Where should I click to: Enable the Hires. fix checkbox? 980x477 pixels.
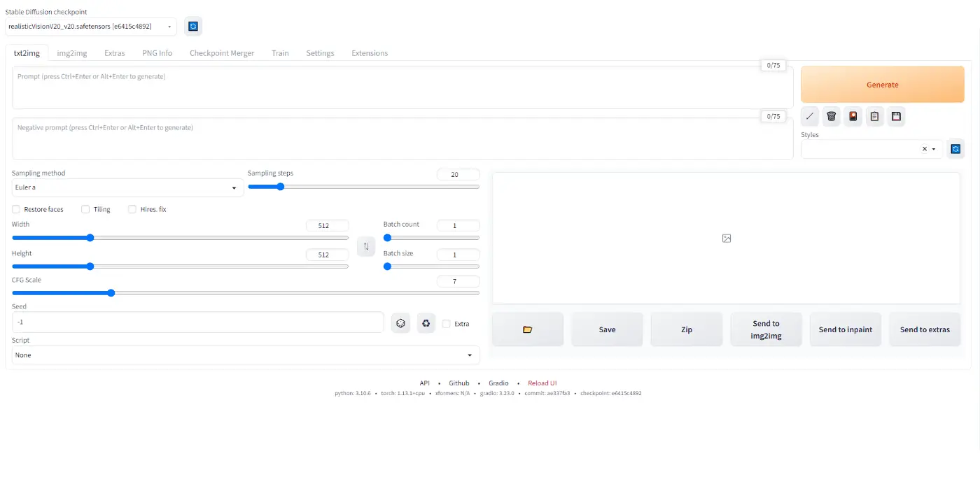(x=132, y=209)
